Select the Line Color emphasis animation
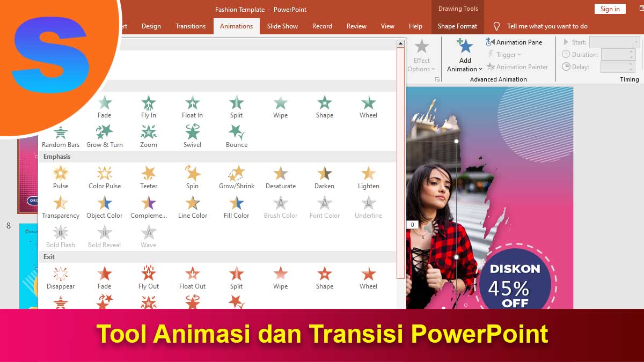The image size is (644, 362). pos(193,207)
